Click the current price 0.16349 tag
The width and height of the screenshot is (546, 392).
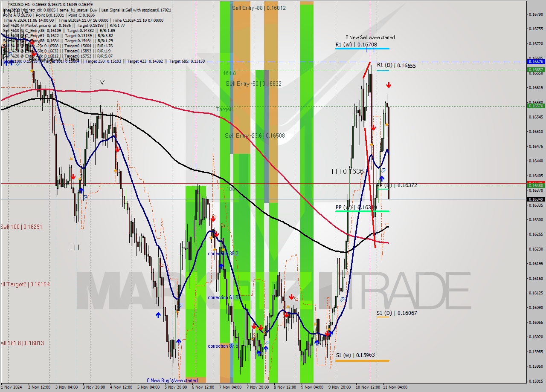pyautogui.click(x=536, y=199)
